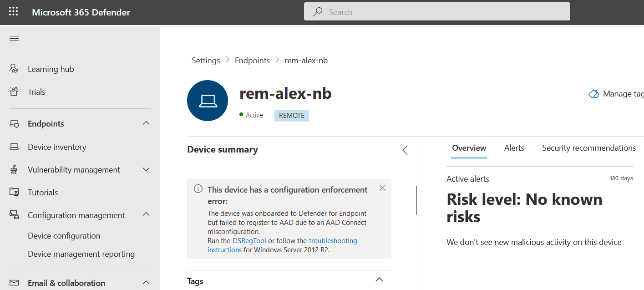Switch to the Overview tab
This screenshot has height=290, width=644.
[469, 148]
